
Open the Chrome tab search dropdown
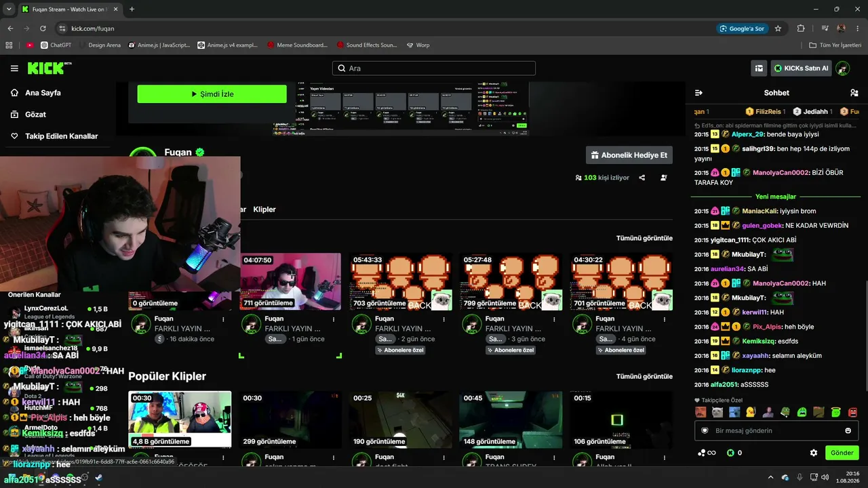pos(9,9)
